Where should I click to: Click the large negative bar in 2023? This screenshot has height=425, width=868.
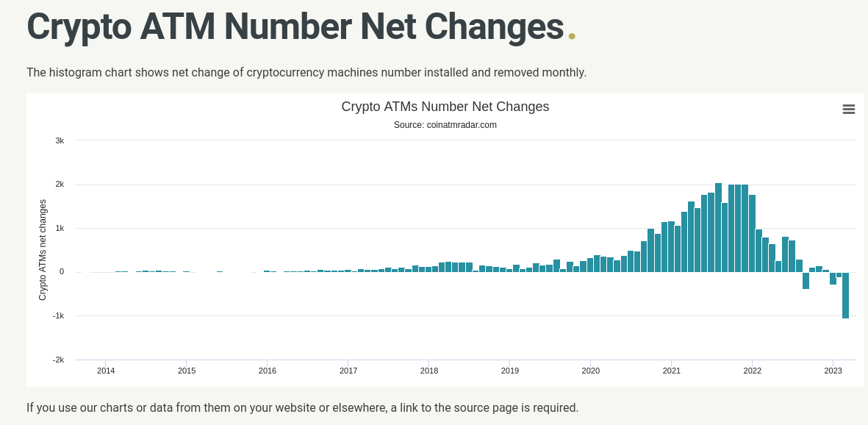845,294
